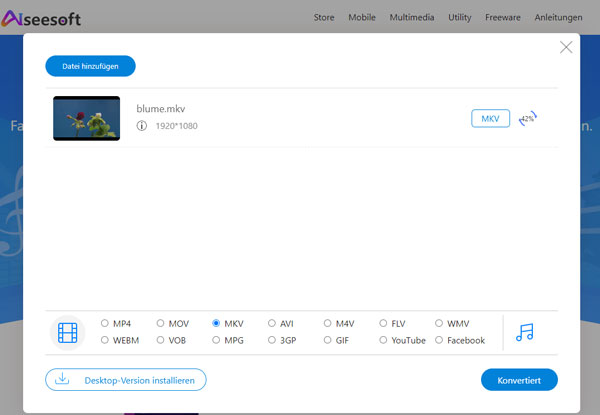The height and width of the screenshot is (415, 600).
Task: Select the GIF radio button
Action: [329, 340]
